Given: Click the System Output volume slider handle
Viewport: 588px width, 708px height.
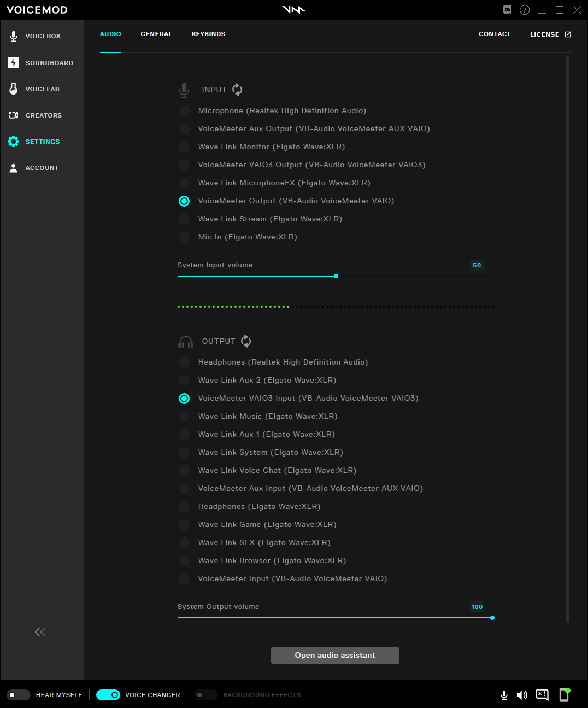Looking at the screenshot, I should coord(492,618).
